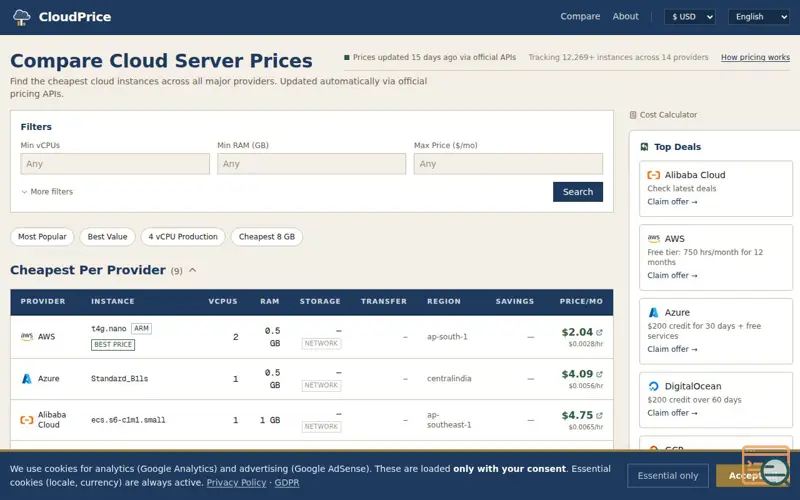Claim the AWS free tier offer
Viewport: 800px width, 500px height.
672,276
